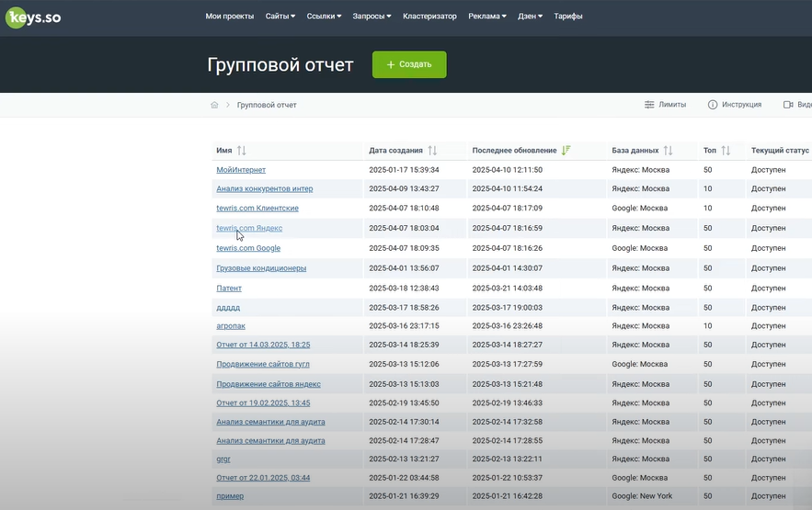Screen dimensions: 812x510
Task: Expand the Ссылки dropdown menu
Action: 324,16
